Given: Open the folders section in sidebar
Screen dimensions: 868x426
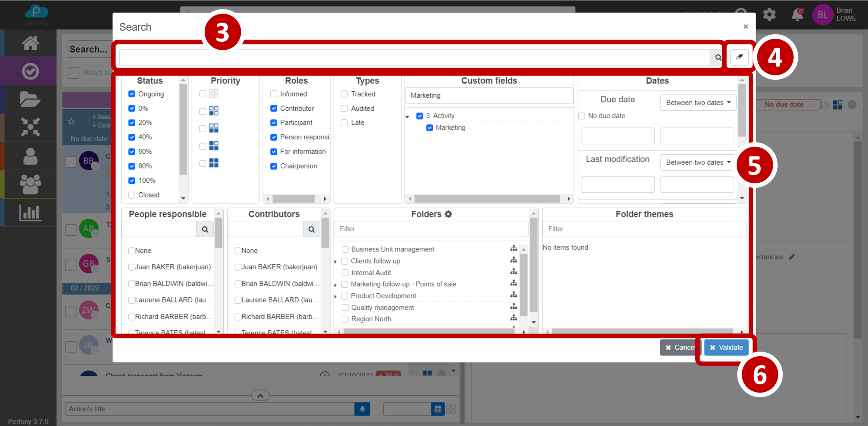Looking at the screenshot, I should (x=30, y=99).
